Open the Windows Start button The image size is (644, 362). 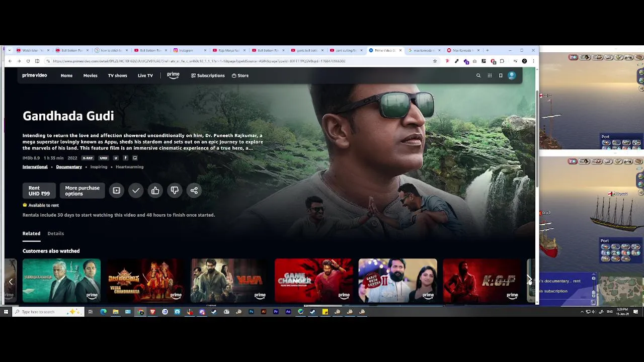tap(6, 312)
